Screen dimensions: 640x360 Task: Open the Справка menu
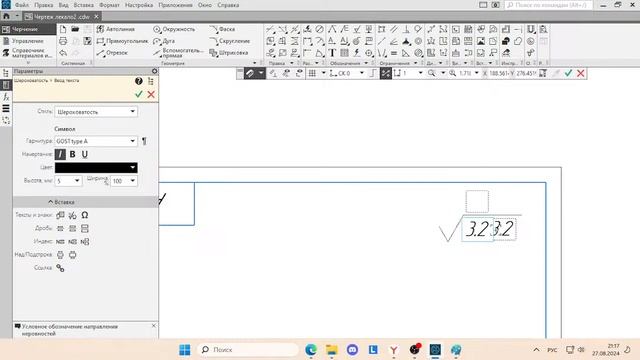point(228,5)
